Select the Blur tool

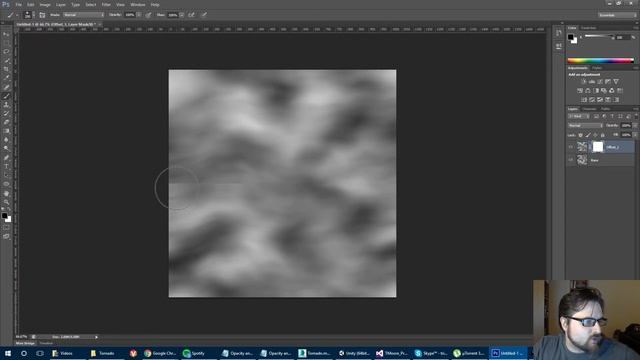[7, 140]
